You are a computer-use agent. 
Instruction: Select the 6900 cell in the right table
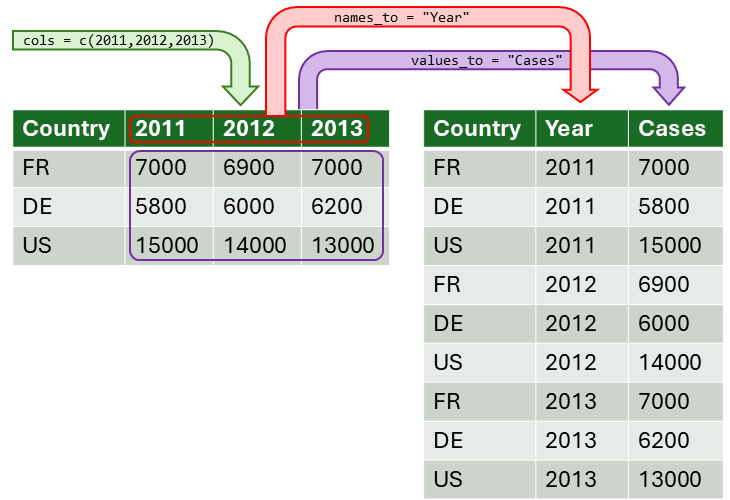[664, 285]
